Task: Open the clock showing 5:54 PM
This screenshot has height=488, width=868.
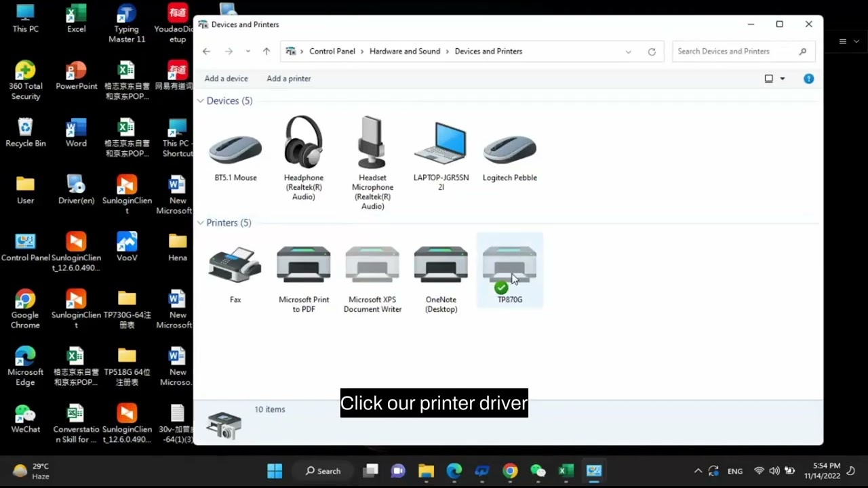Action: click(822, 471)
